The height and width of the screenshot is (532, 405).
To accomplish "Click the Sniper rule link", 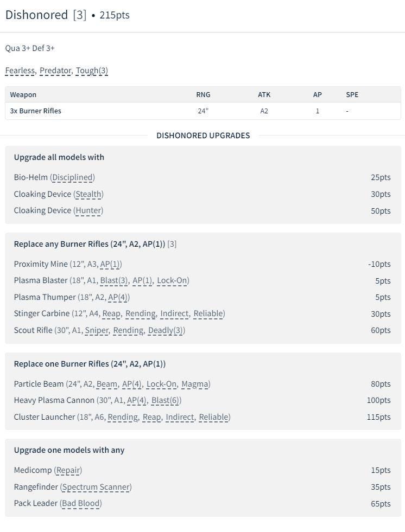I will tap(97, 330).
